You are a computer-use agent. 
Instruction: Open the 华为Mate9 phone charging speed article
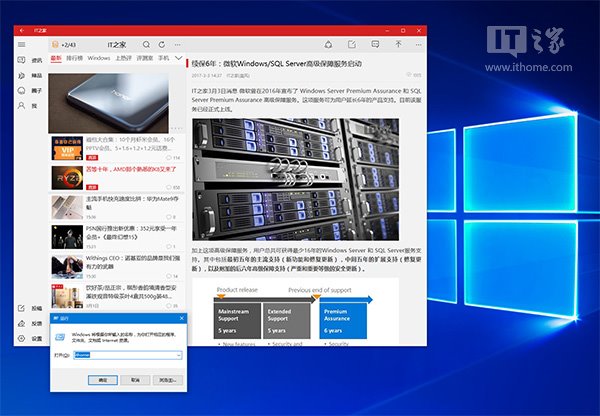[116, 207]
